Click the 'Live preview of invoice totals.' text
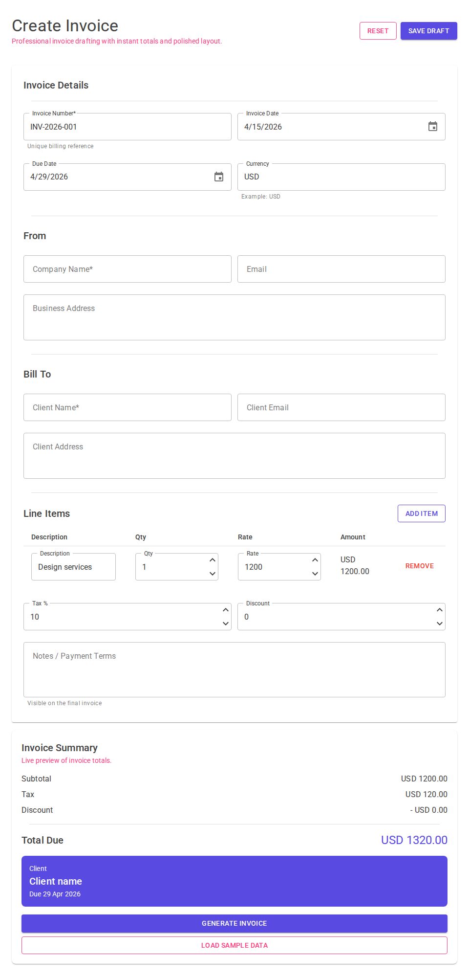This screenshot has height=980, width=469. tap(66, 760)
